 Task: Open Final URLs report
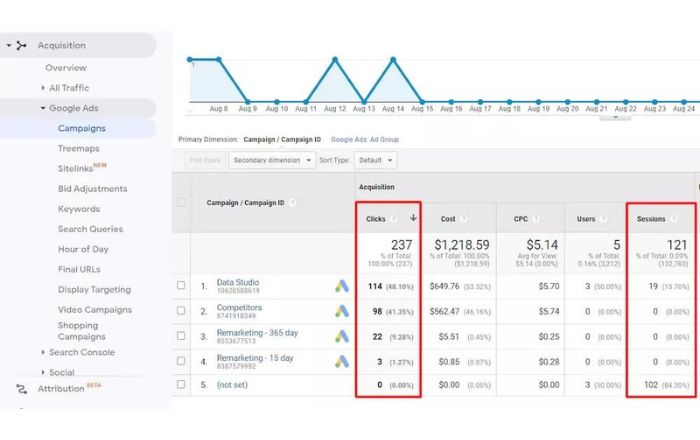click(79, 269)
